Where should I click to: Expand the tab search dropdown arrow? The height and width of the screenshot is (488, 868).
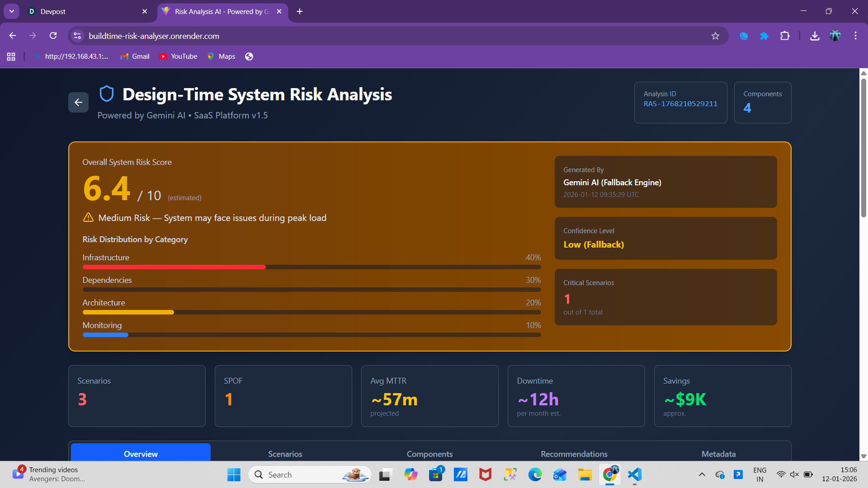click(11, 11)
